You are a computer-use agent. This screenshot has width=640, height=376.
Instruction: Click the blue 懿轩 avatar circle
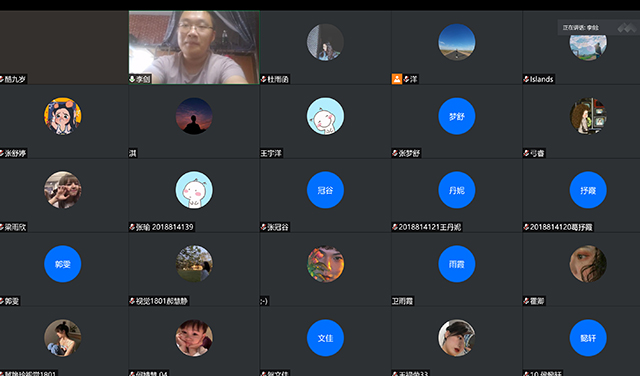tap(588, 338)
